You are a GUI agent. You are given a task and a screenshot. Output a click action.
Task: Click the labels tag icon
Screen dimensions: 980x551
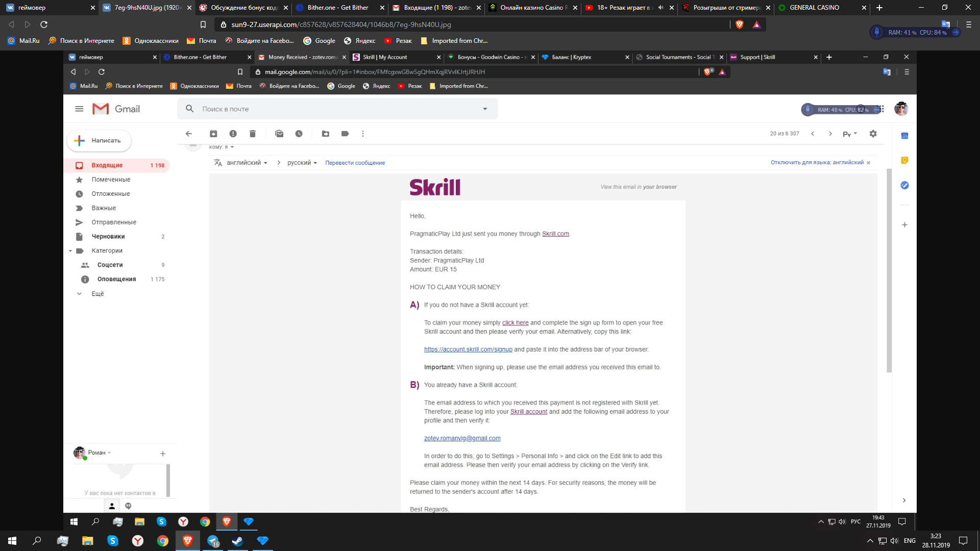pyautogui.click(x=345, y=134)
